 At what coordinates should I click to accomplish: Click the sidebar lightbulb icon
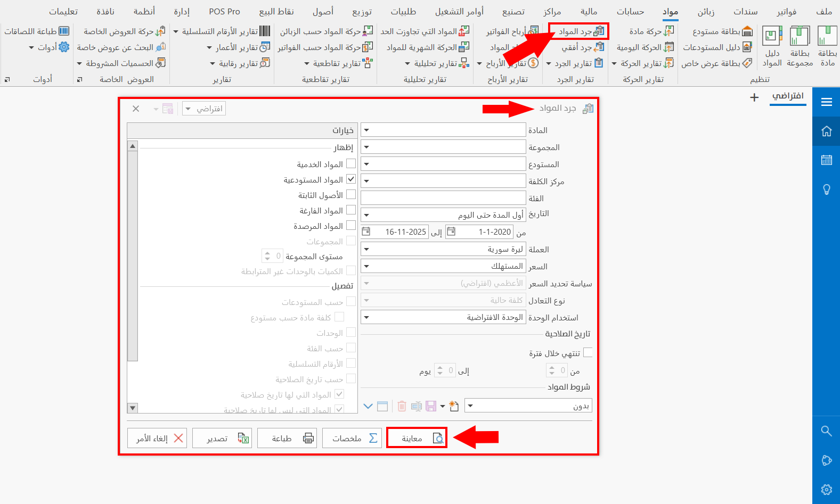(x=826, y=189)
